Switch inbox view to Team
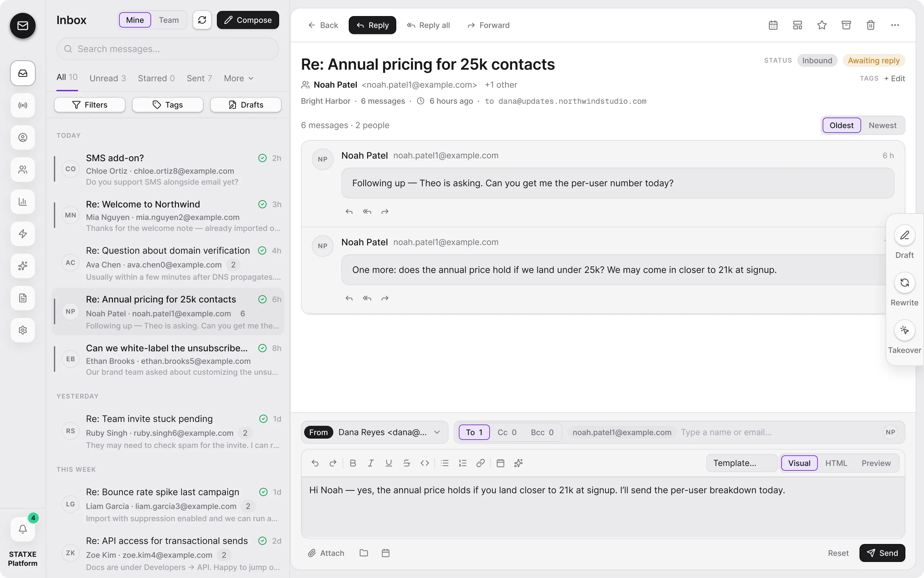Viewport: 924px width, 578px height. point(168,20)
